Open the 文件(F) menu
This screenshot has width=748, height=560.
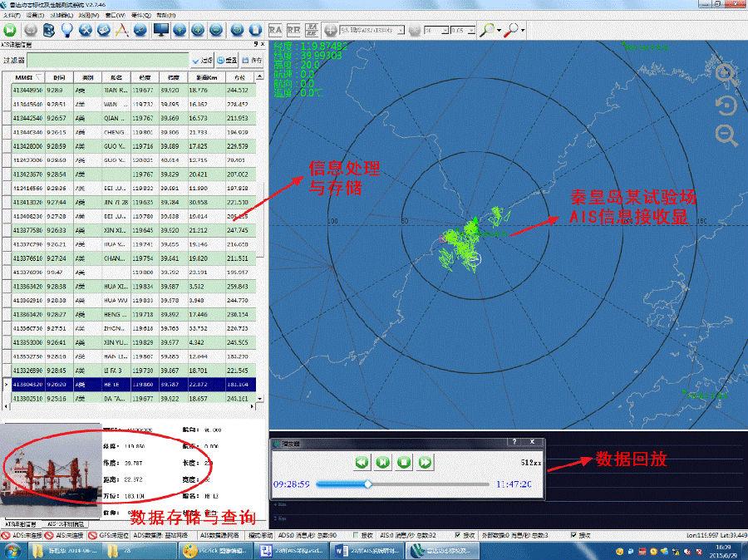click(12, 15)
